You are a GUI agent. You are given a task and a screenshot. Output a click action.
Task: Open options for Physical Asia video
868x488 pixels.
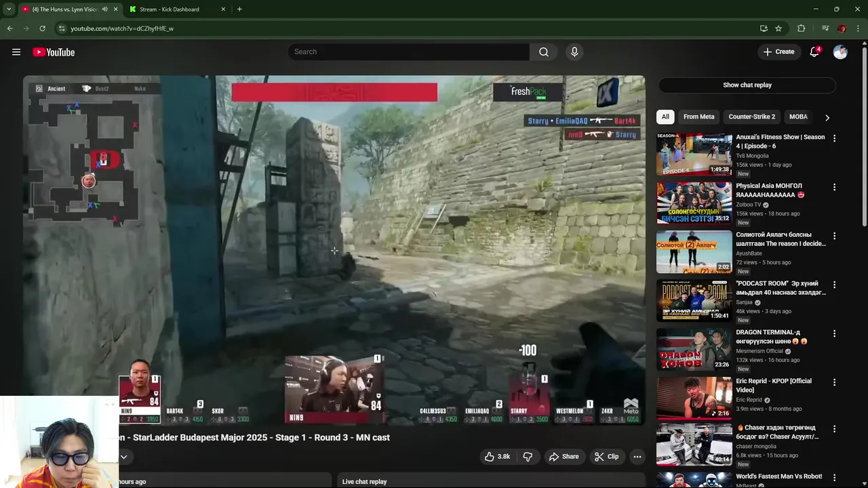click(834, 186)
